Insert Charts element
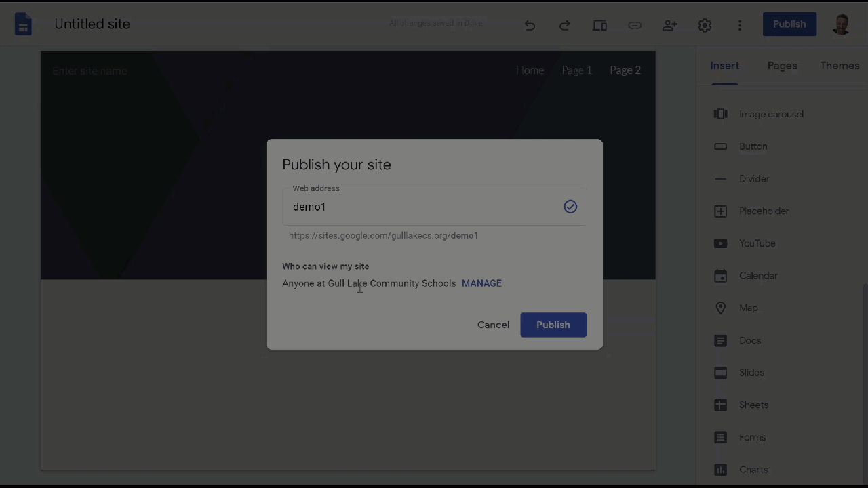Viewport: 868px width, 488px height. pos(741,470)
